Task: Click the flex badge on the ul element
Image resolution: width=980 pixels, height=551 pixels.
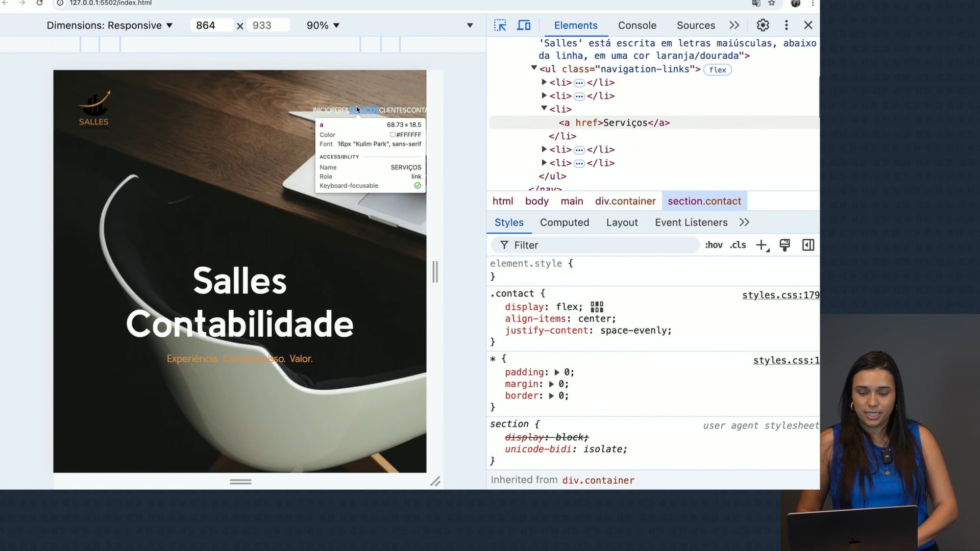Action: point(717,70)
